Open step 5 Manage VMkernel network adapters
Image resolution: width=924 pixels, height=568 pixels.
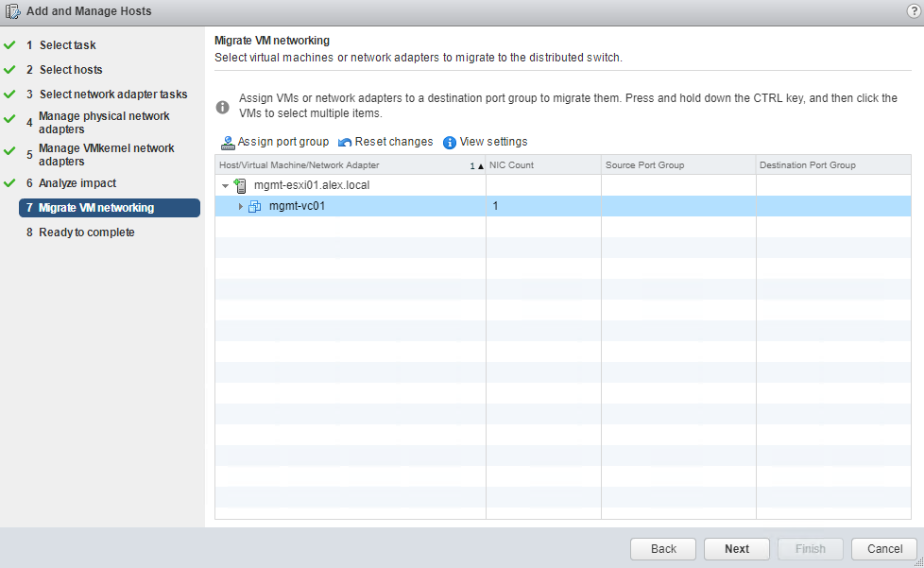[100, 154]
